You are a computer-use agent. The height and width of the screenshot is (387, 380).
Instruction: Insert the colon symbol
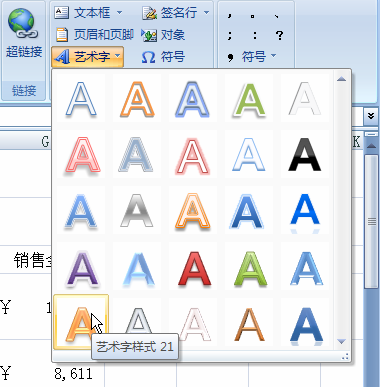255,35
